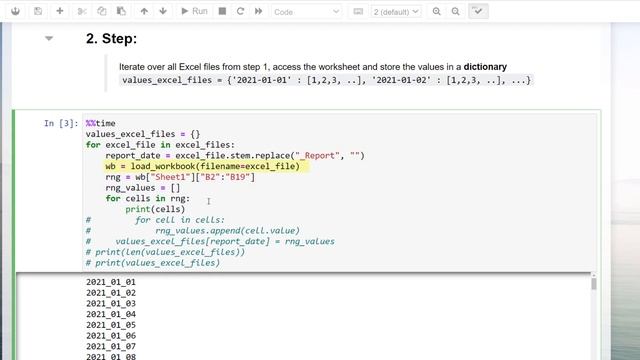Click the output area scrollbar thumb

click(594, 284)
